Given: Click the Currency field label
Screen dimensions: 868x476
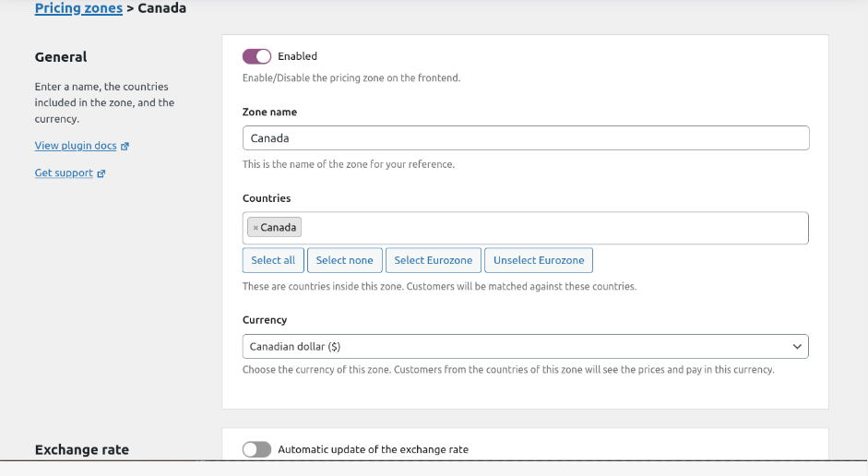Looking at the screenshot, I should [265, 320].
